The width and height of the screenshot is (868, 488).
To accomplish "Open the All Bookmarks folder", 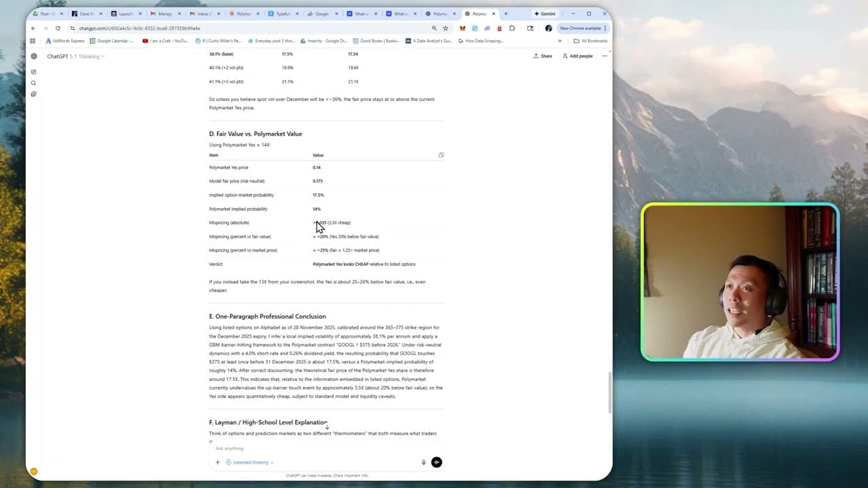I will tap(591, 41).
